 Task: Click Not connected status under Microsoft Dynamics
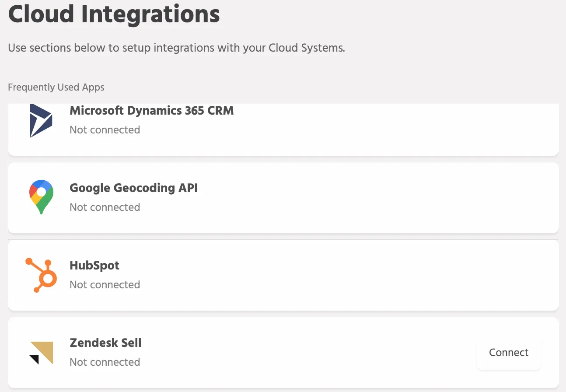pos(105,130)
